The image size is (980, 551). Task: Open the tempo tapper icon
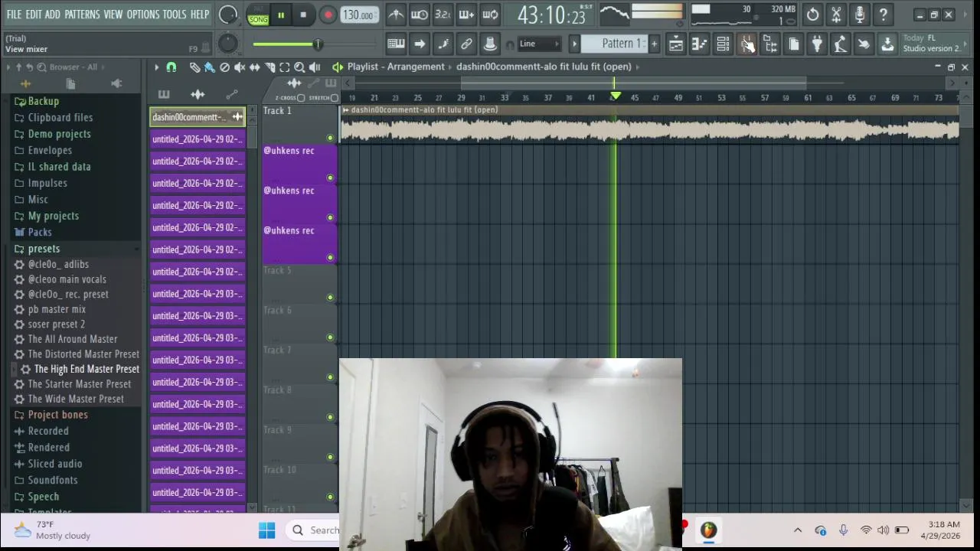tap(841, 44)
